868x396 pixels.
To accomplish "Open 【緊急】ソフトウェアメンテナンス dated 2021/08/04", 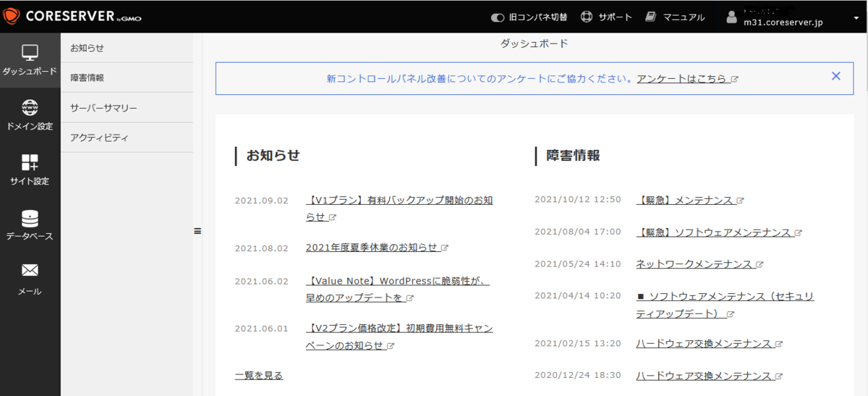I will 713,232.
